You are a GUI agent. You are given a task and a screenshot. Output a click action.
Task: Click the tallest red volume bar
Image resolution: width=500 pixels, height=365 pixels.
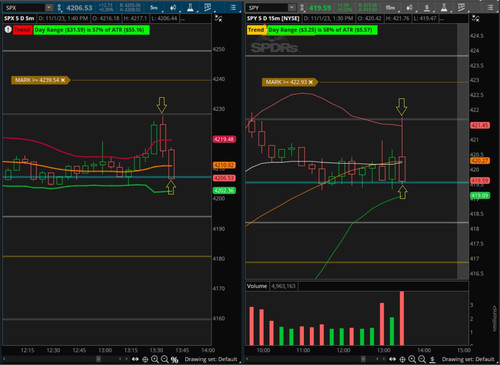[x=402, y=318]
